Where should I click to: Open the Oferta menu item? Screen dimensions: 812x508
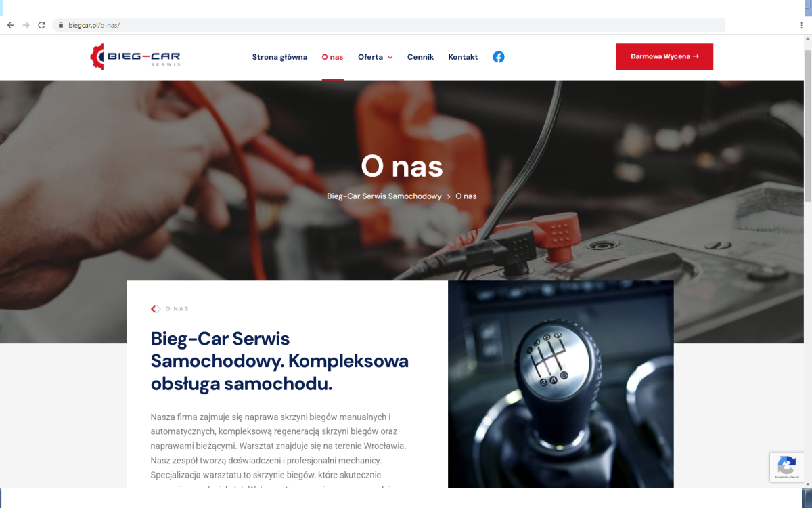pos(370,57)
